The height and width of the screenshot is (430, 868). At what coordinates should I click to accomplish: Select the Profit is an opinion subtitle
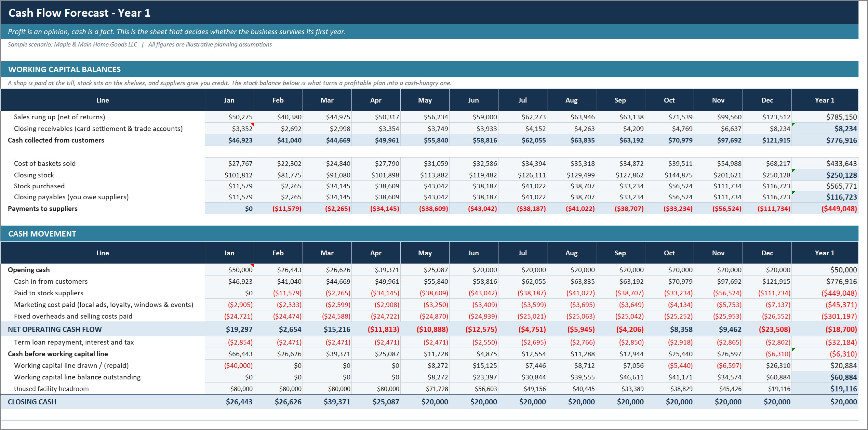click(x=177, y=31)
